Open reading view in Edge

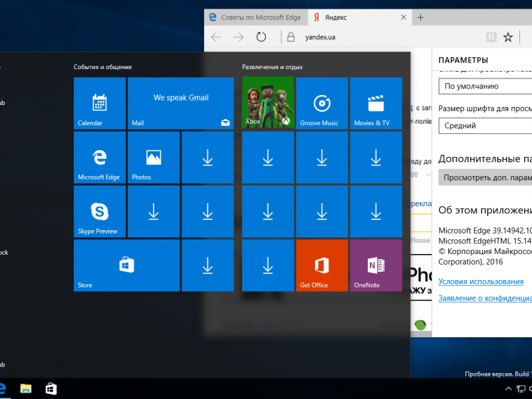pos(491,37)
